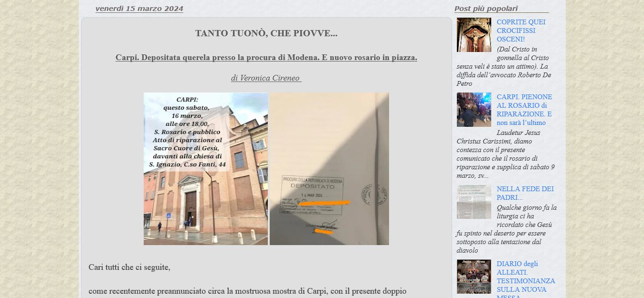Open 'COPRITE QUEI CROCIFISSI OSCENI!' post link
The height and width of the screenshot is (298, 644).
pyautogui.click(x=521, y=31)
